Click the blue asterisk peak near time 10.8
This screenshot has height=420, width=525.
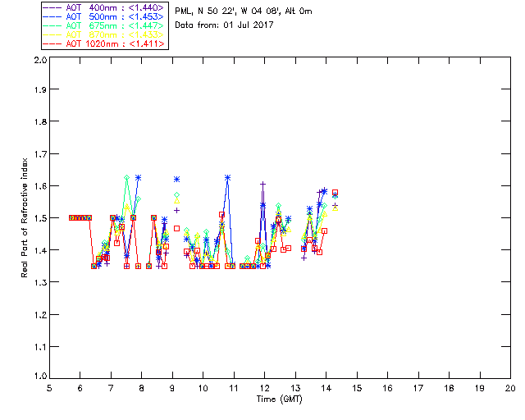pyautogui.click(x=228, y=178)
